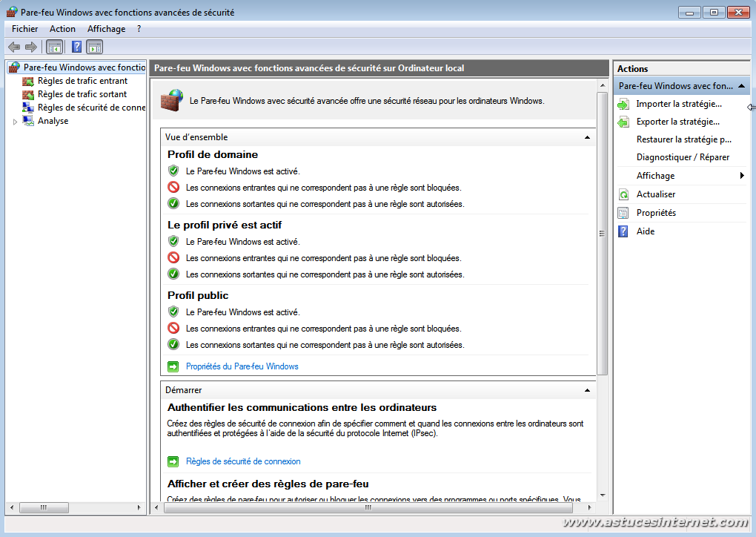Collapse the Vue d'ensemble section
The image size is (756, 537).
point(587,137)
